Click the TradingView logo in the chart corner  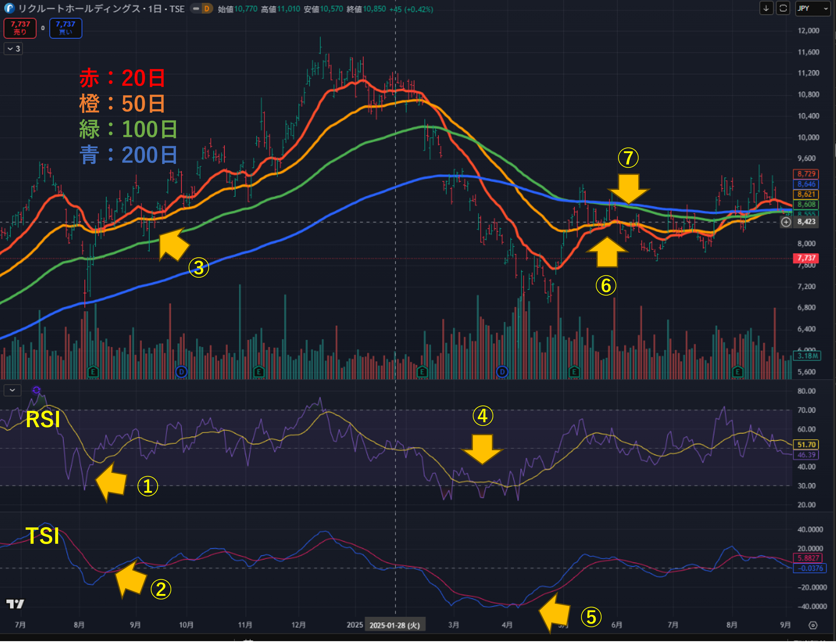click(x=15, y=604)
